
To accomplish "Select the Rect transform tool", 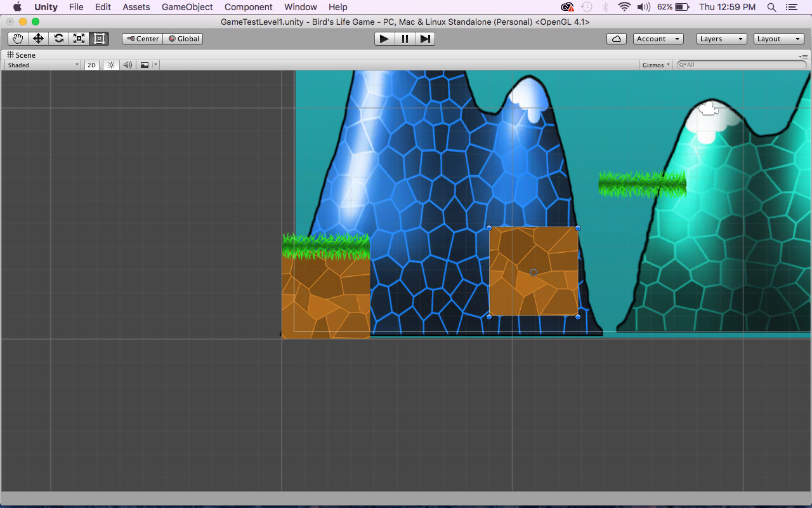I will click(99, 38).
